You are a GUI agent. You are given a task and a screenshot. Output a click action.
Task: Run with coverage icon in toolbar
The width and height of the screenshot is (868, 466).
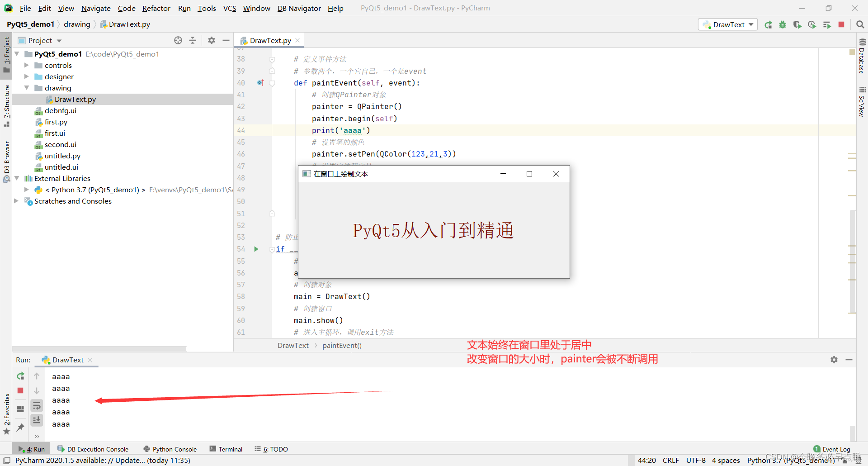point(797,25)
